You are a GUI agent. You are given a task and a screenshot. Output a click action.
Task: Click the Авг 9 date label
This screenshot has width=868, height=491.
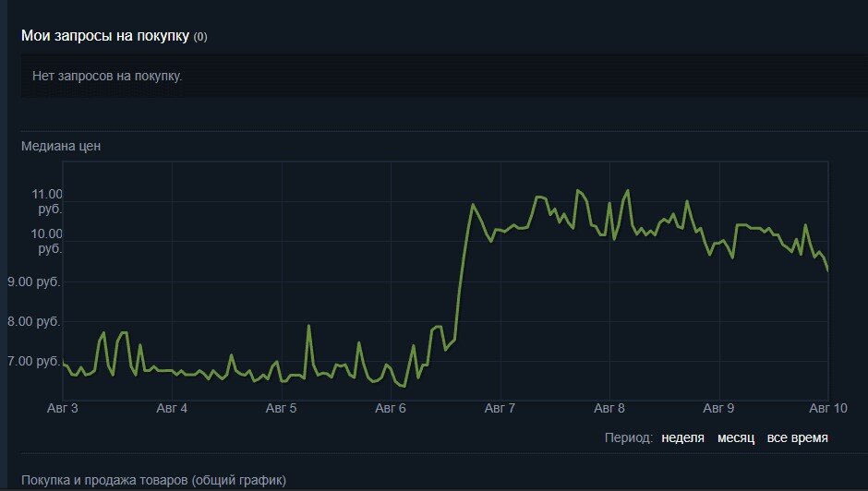[718, 409]
